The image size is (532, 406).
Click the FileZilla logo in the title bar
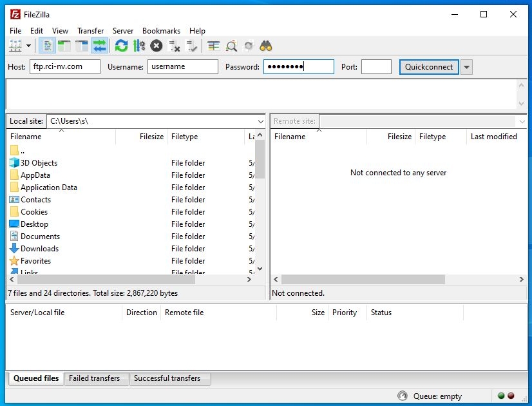(x=15, y=14)
